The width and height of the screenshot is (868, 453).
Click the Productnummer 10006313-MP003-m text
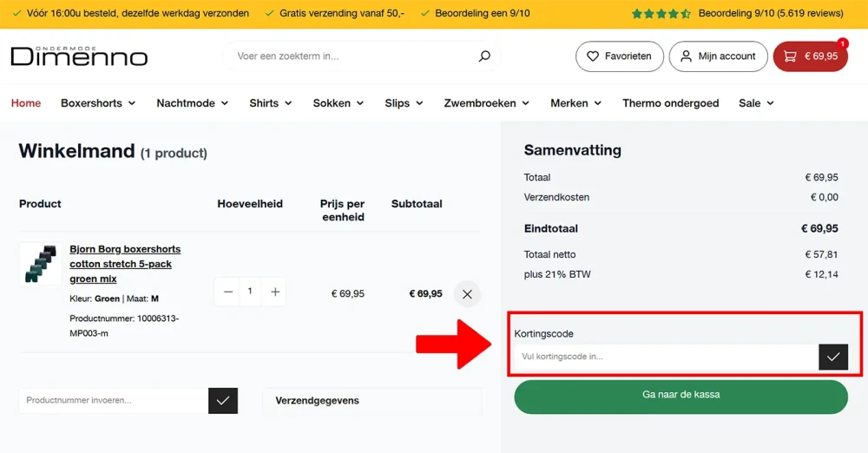pyautogui.click(x=124, y=326)
